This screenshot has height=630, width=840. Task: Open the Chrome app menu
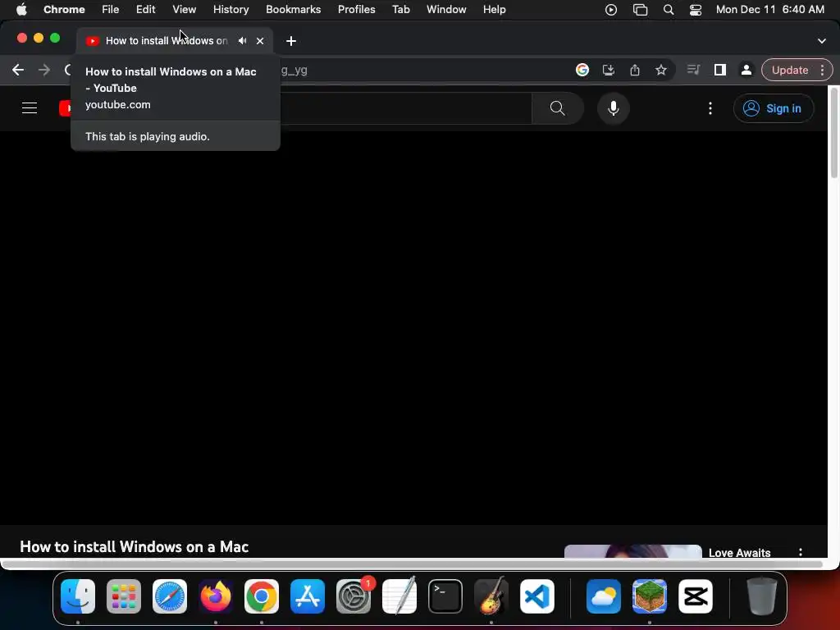(64, 10)
